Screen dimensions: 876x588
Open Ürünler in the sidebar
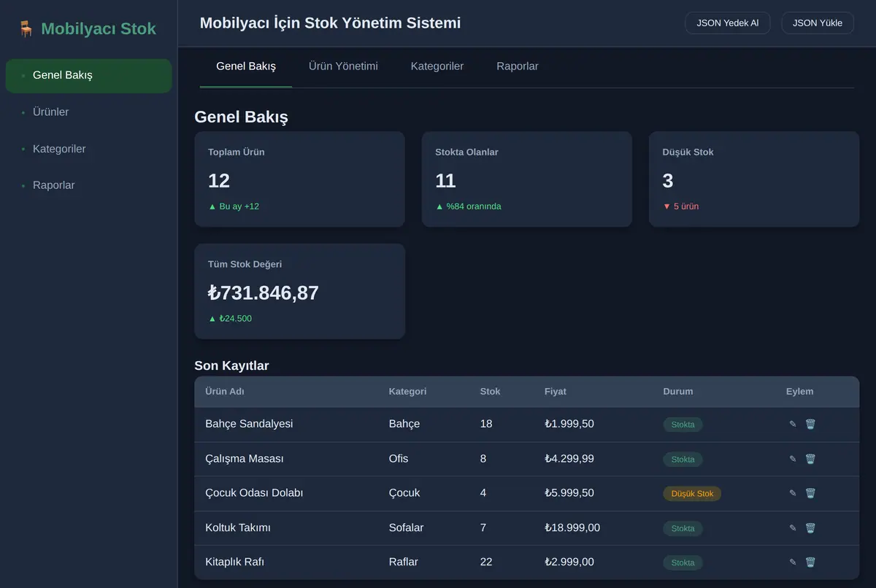click(88, 112)
